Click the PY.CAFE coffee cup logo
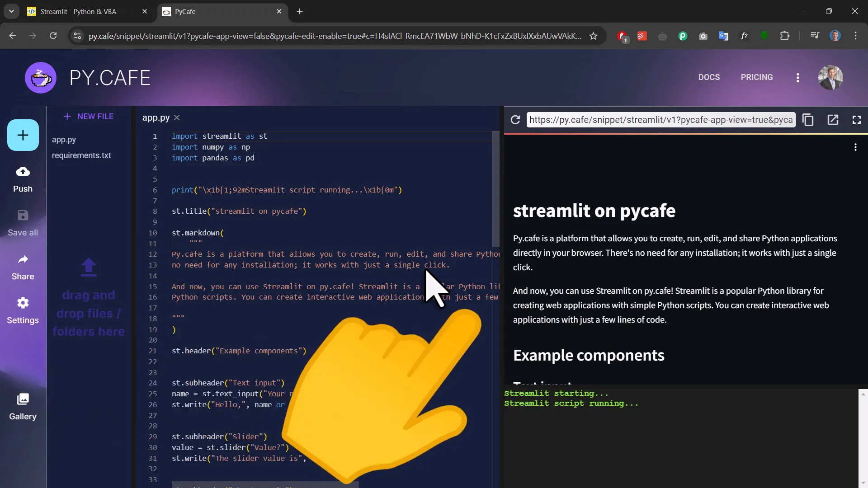 coord(40,77)
